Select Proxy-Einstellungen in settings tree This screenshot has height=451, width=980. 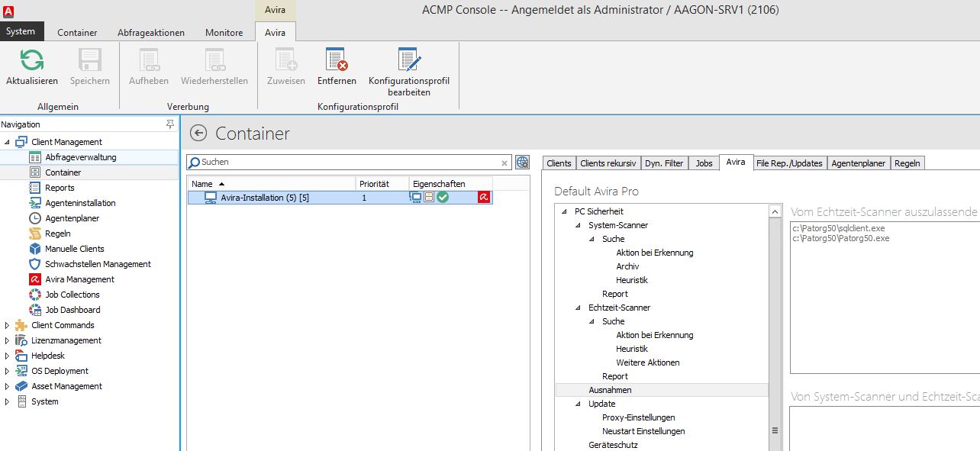click(638, 417)
